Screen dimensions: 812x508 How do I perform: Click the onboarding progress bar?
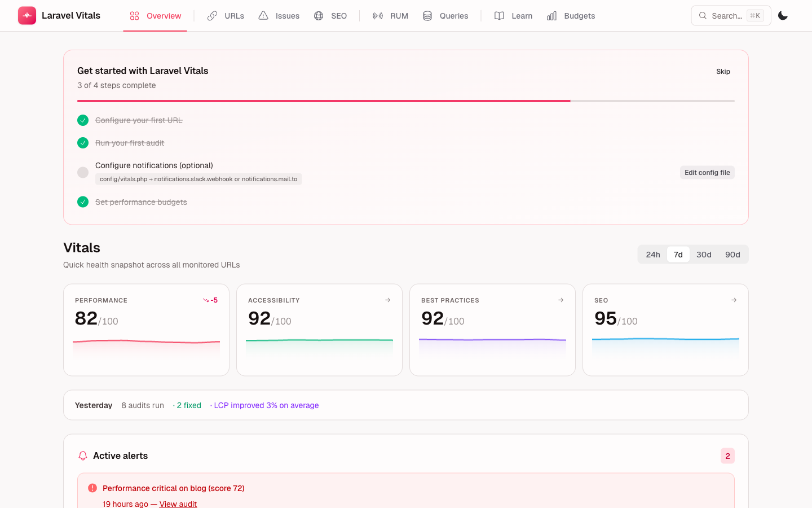[406, 101]
